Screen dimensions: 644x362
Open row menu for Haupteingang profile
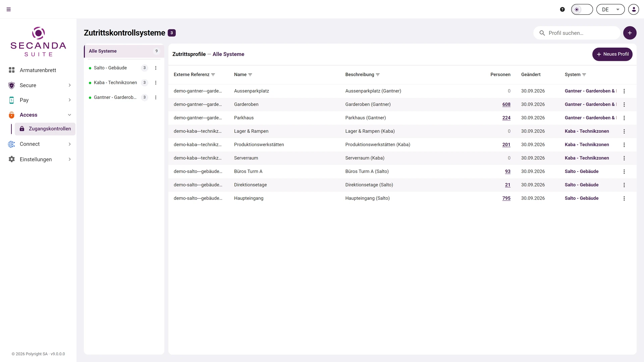click(624, 198)
